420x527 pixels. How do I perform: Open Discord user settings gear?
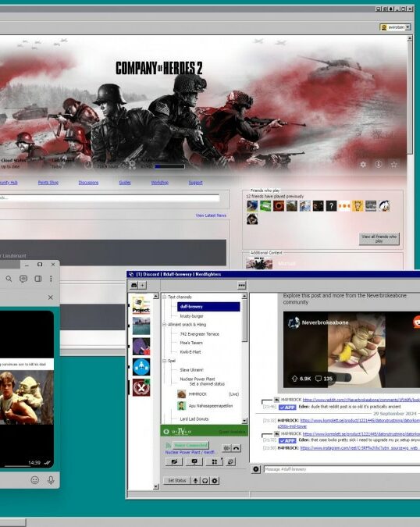215,481
